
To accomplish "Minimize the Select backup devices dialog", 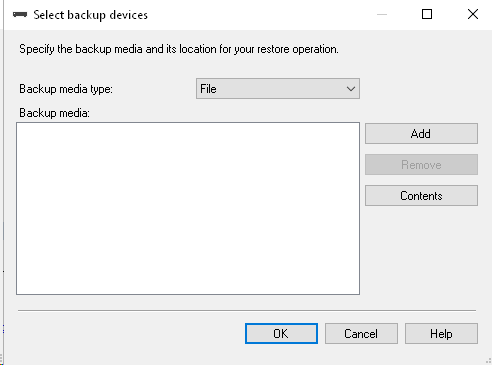I will coord(382,14).
